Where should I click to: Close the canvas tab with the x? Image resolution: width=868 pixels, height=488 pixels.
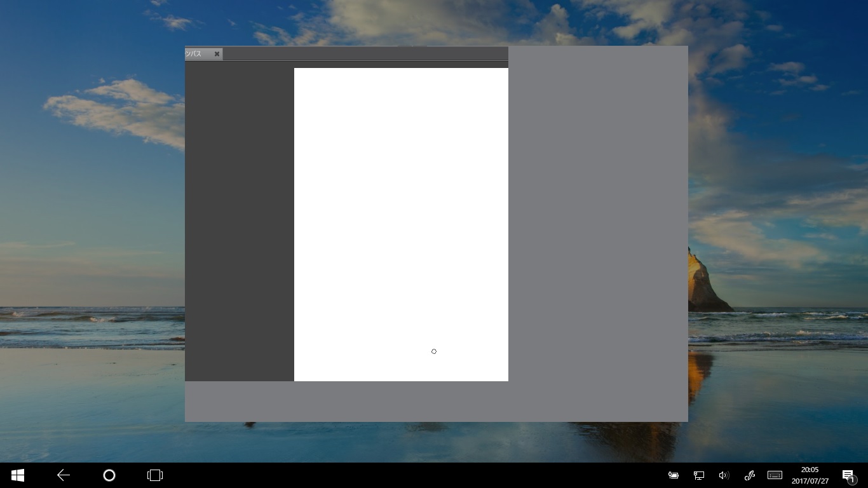coord(217,54)
